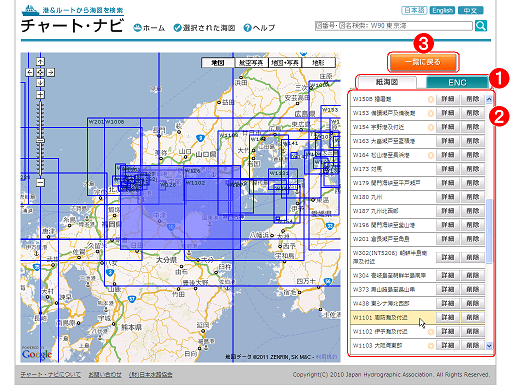Click the chart number search input field
Image resolution: width=512 pixels, height=386 pixels.
[394, 26]
